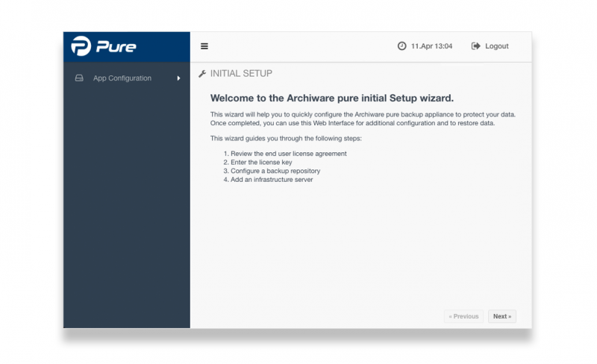
Task: Click the App Configuration drive icon
Action: 79,78
